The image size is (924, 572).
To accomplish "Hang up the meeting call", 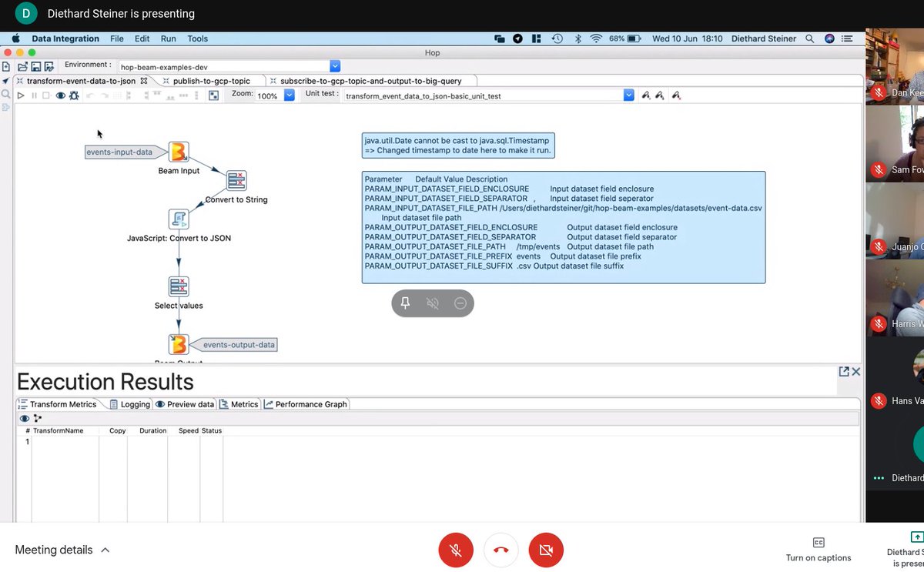I will pos(501,550).
